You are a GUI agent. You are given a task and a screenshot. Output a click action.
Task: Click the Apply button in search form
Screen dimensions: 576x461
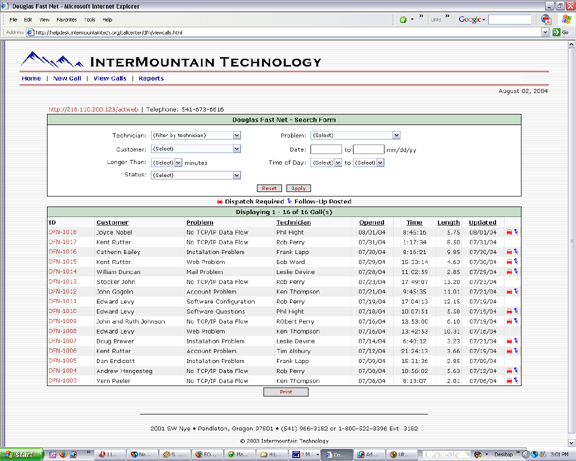299,188
